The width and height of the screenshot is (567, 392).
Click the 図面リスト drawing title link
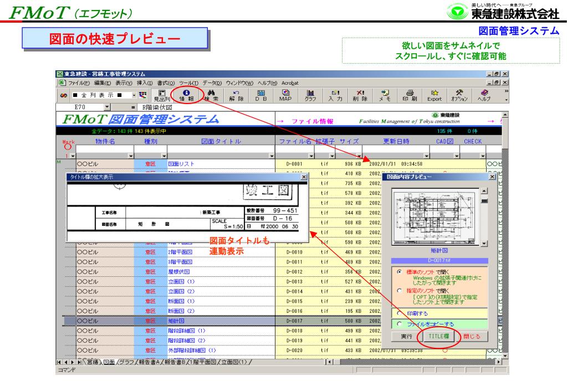(x=181, y=164)
